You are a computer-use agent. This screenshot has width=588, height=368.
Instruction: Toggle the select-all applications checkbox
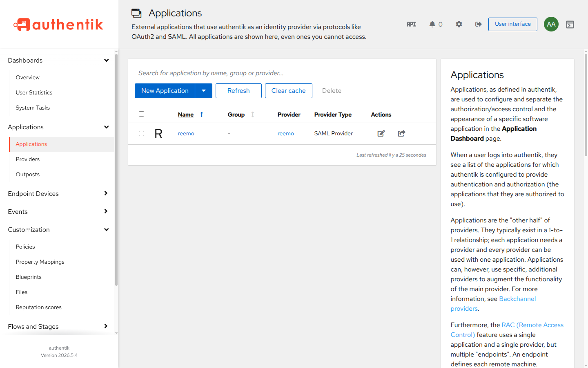coord(141,114)
